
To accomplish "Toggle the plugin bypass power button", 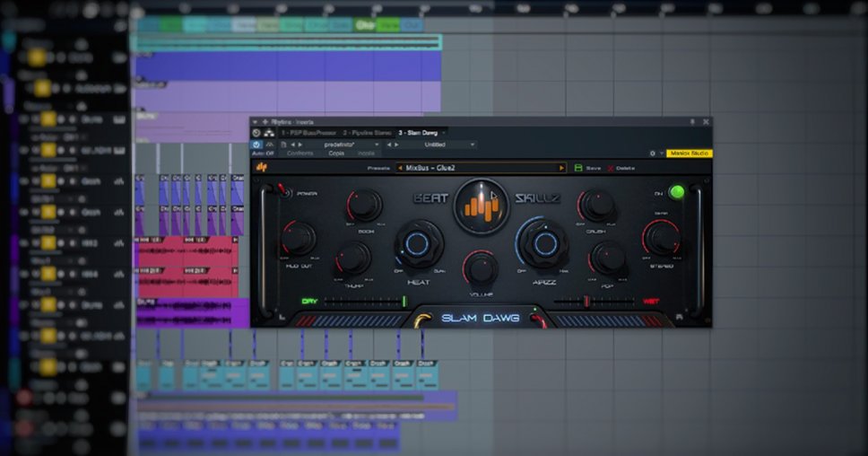I will (x=256, y=145).
